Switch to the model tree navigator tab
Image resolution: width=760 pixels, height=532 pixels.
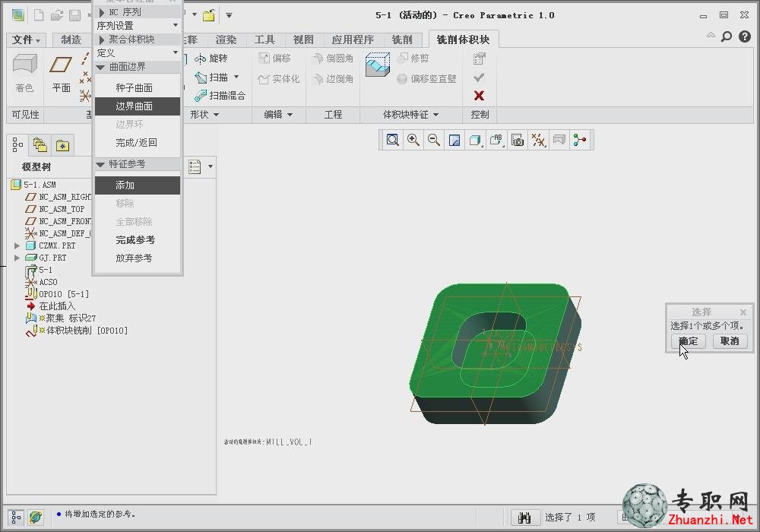[18, 144]
